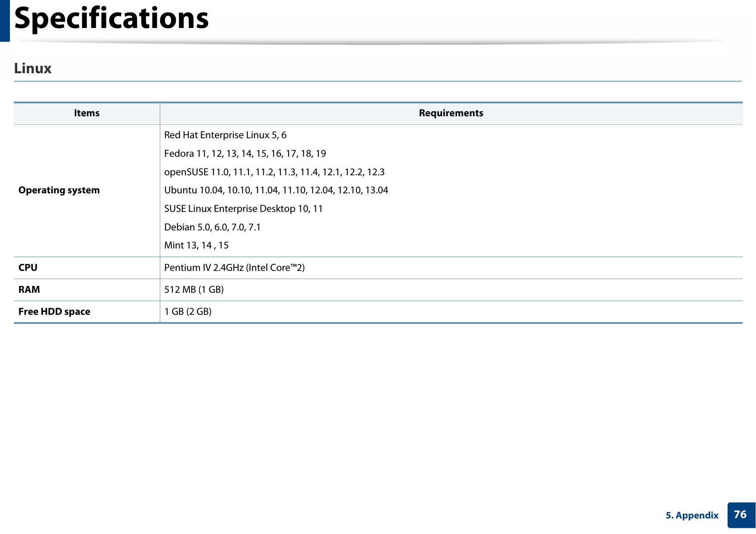Select the Linux section heading
This screenshot has height=534, width=756.
(33, 68)
